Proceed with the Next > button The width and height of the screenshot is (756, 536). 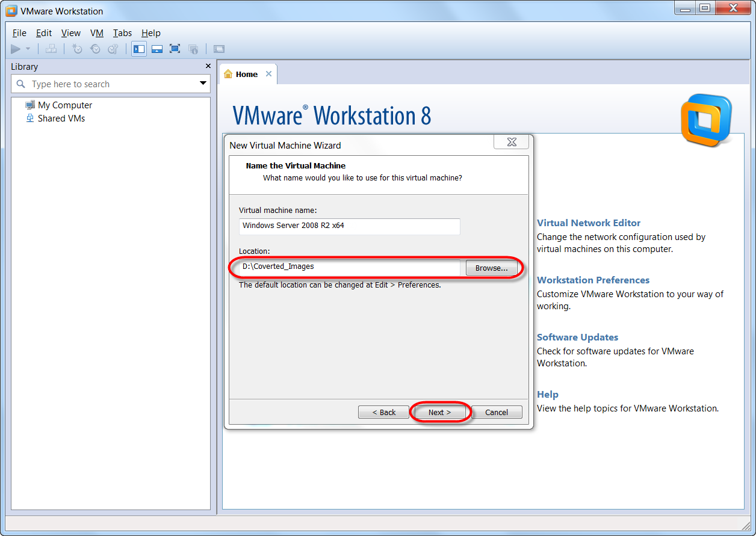[x=440, y=412]
